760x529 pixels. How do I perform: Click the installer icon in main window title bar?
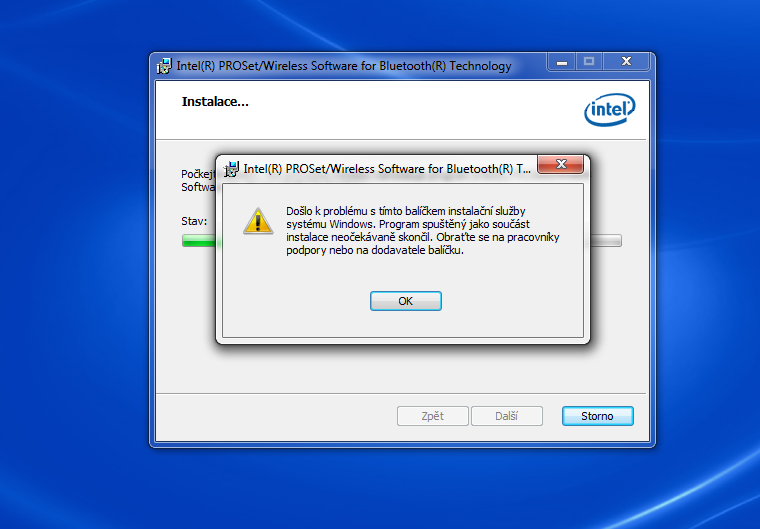pyautogui.click(x=164, y=66)
